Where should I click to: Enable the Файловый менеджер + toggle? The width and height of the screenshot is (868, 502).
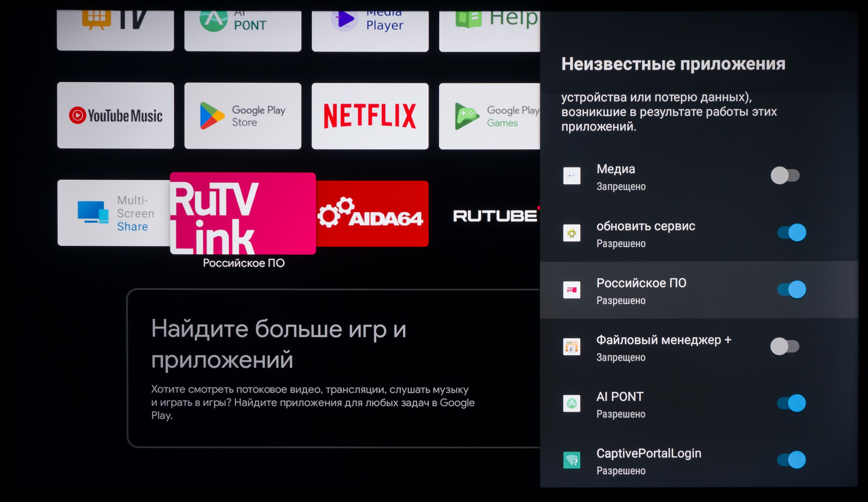[785, 346]
